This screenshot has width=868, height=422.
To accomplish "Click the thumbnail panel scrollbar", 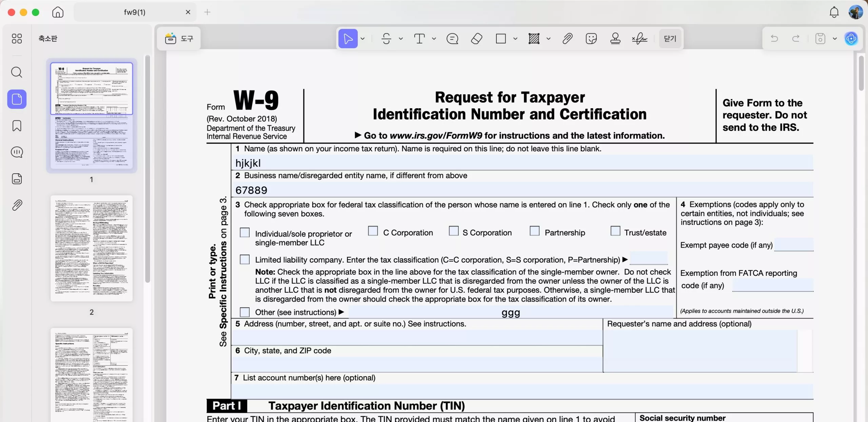I will coord(147,169).
